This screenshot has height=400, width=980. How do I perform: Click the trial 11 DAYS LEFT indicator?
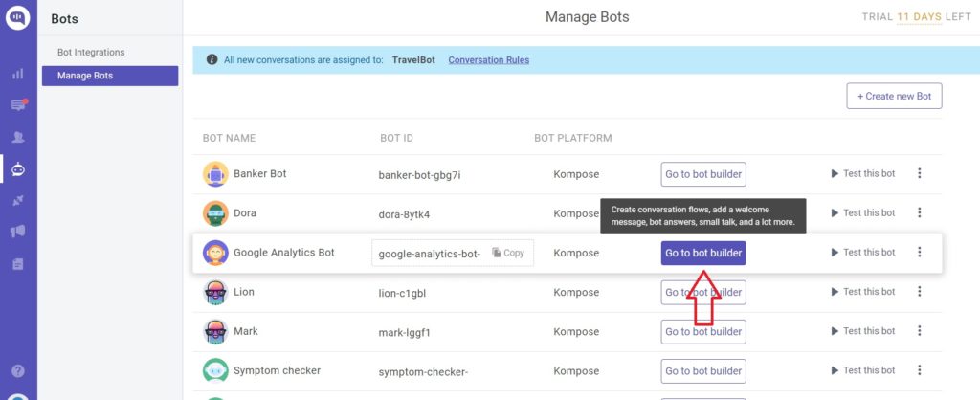tap(916, 17)
